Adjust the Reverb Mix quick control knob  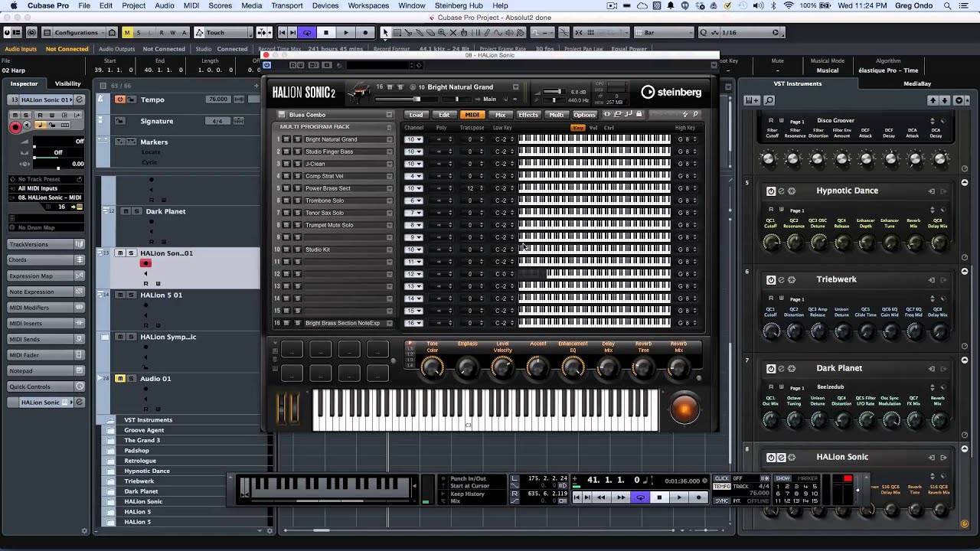(x=678, y=368)
